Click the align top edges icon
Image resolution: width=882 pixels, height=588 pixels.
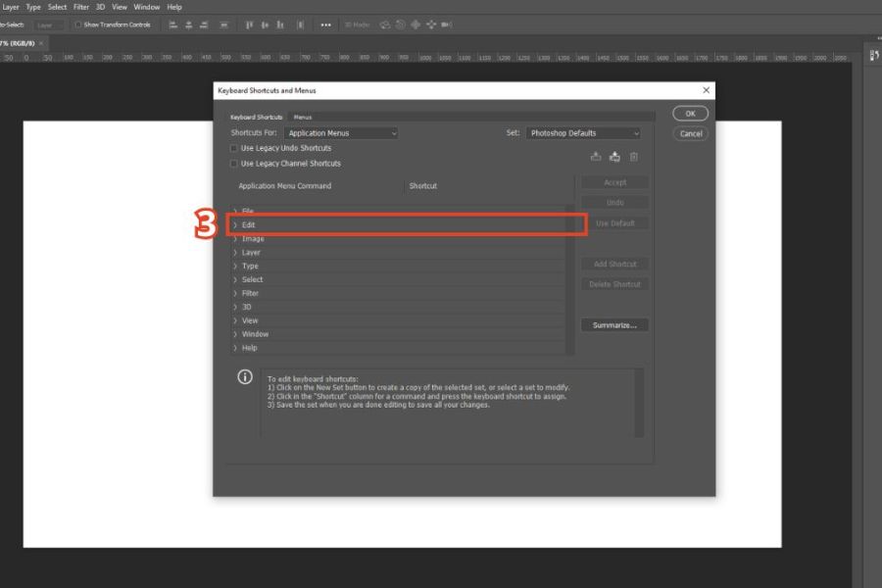pos(249,24)
